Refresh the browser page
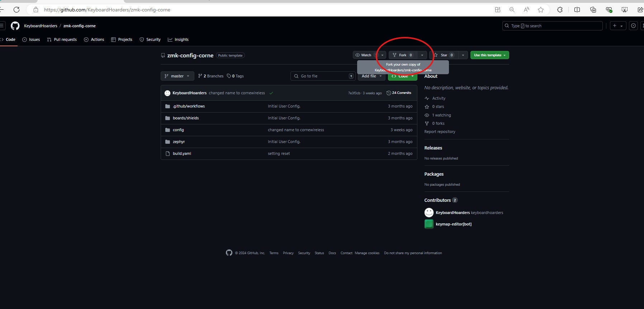Viewport: 644px width, 309px height. tap(16, 10)
